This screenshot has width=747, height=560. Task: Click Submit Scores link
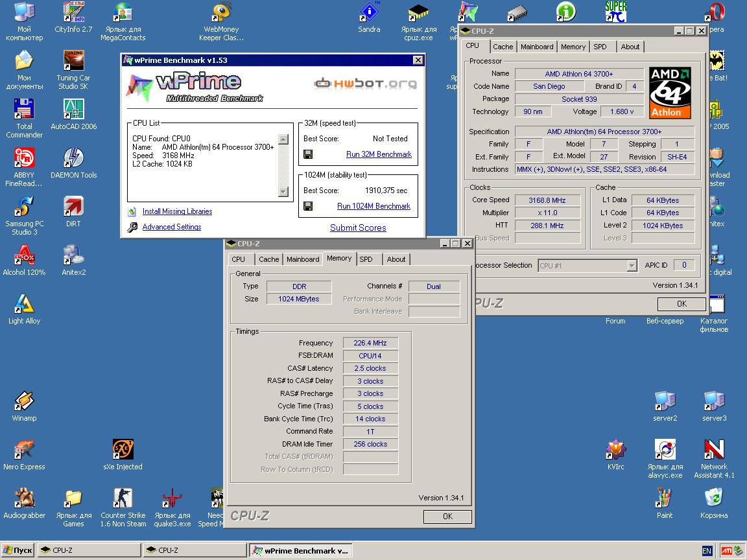click(x=358, y=227)
